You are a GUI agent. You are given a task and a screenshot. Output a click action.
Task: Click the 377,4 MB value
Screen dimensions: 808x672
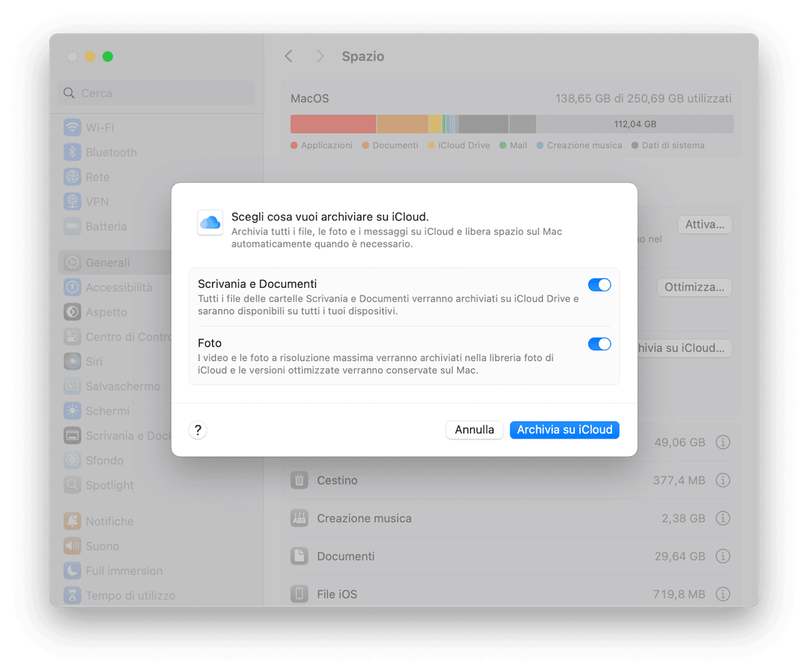pos(679,480)
